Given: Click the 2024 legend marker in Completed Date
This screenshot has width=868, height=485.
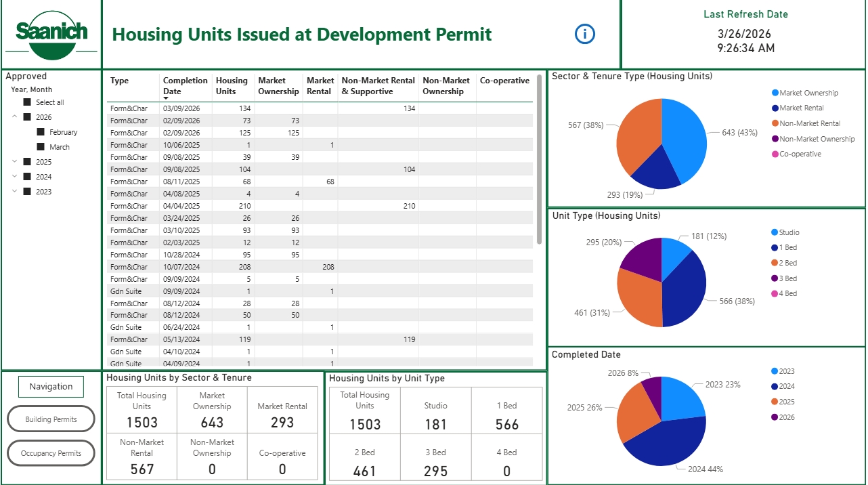Looking at the screenshot, I should pos(775,386).
